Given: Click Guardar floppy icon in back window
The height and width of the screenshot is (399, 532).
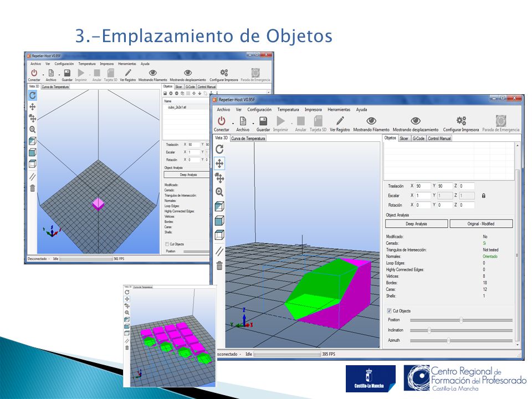Looking at the screenshot, I should pos(67,73).
